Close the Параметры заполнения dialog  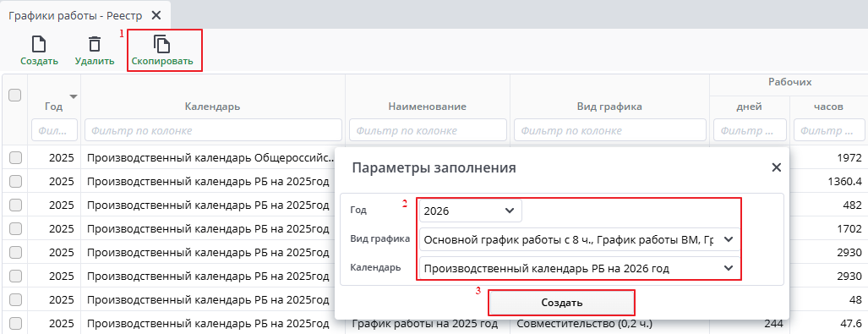tap(777, 167)
